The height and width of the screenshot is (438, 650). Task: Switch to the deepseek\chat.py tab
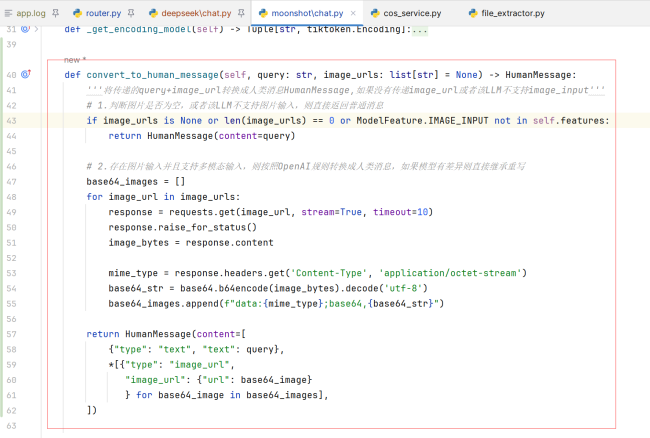point(190,13)
